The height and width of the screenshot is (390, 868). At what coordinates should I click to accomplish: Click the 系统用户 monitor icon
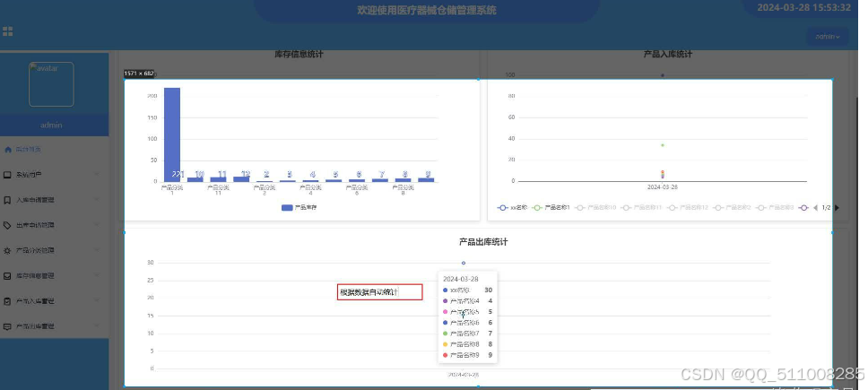coord(7,175)
